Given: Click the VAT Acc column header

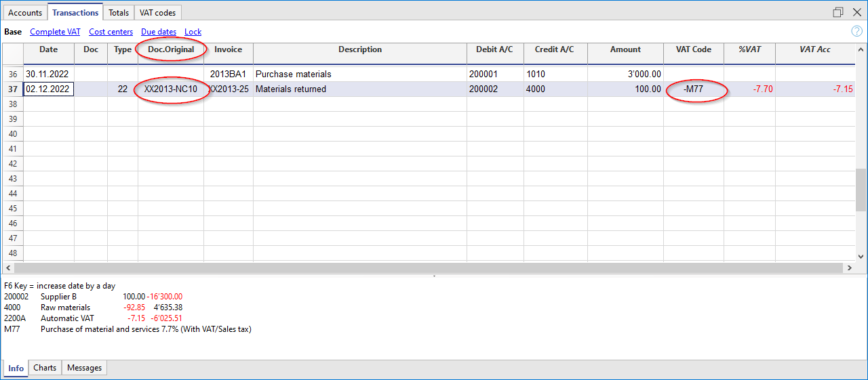Looking at the screenshot, I should click(814, 54).
